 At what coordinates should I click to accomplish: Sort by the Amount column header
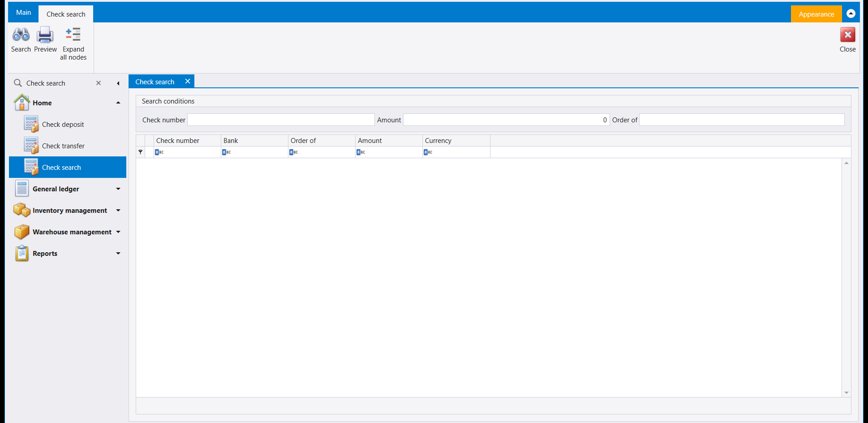tap(389, 140)
